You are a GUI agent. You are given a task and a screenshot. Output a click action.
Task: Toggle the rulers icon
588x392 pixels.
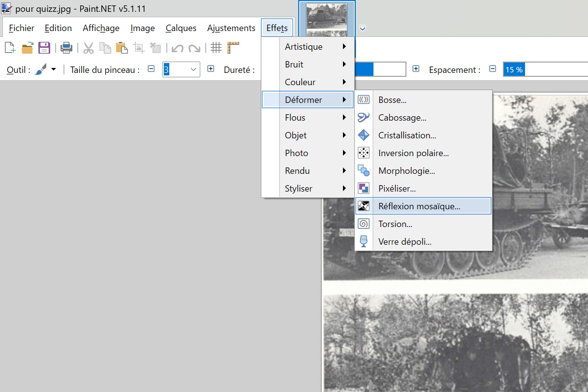click(x=233, y=48)
